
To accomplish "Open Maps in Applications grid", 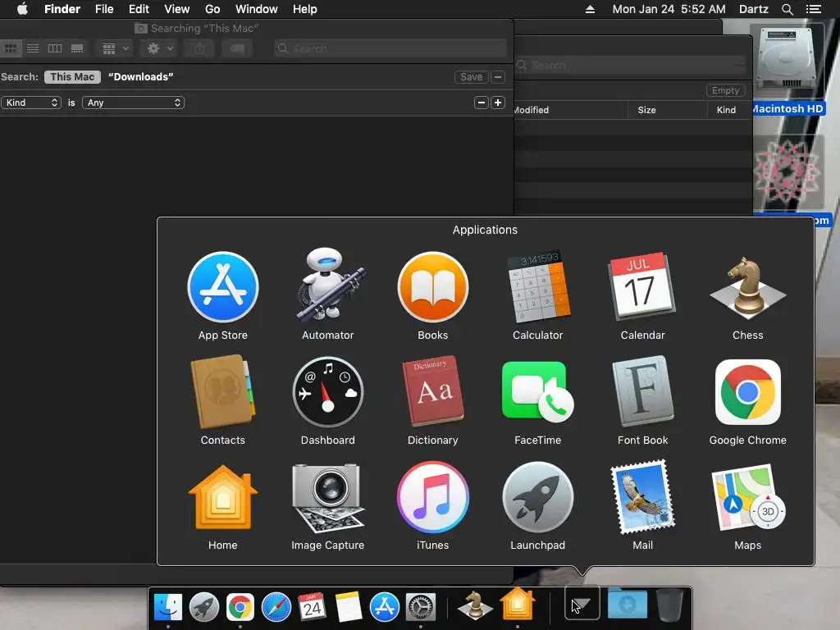I will coord(748,498).
